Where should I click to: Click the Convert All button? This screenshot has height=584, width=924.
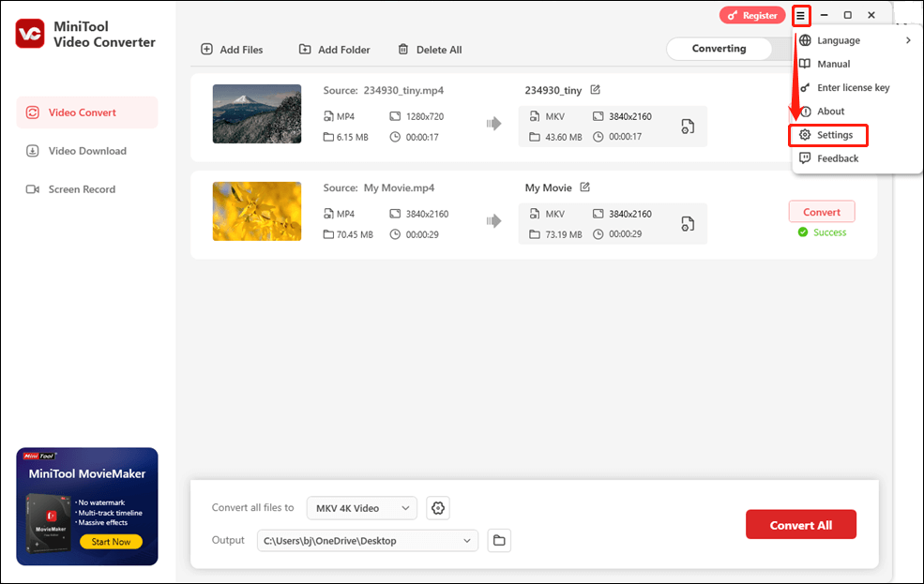tap(801, 525)
